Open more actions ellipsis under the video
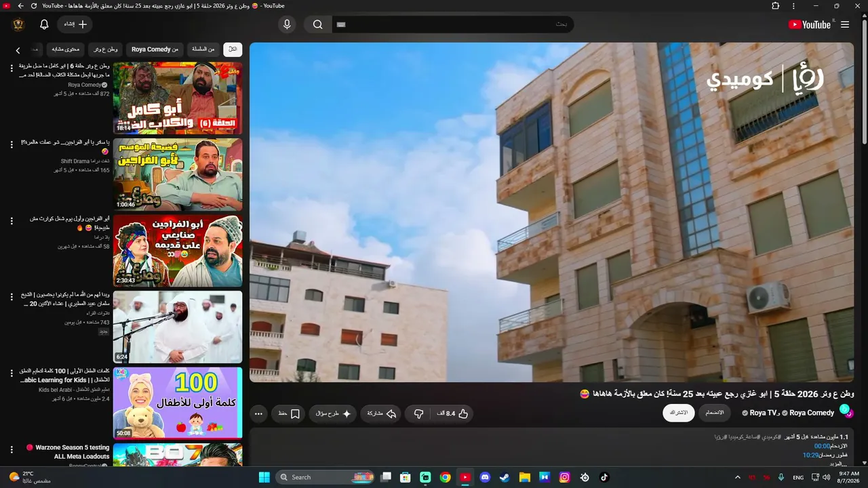This screenshot has height=488, width=868. [258, 413]
